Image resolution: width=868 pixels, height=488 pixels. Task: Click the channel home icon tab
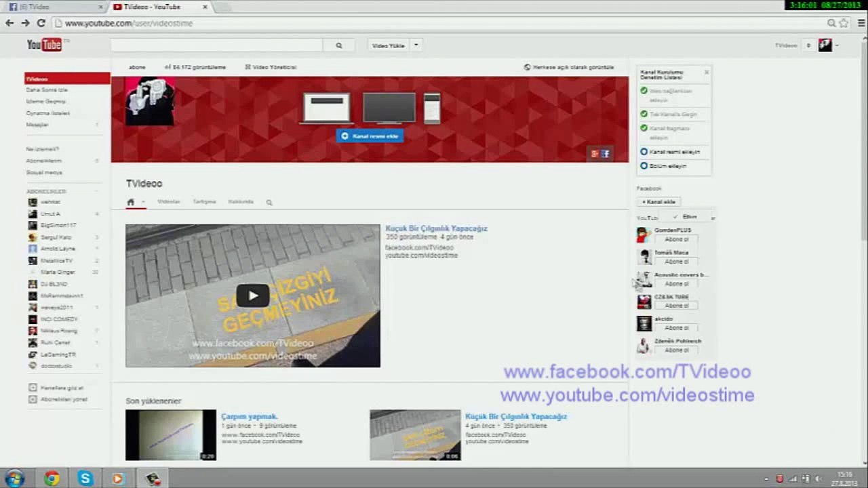[x=131, y=202]
